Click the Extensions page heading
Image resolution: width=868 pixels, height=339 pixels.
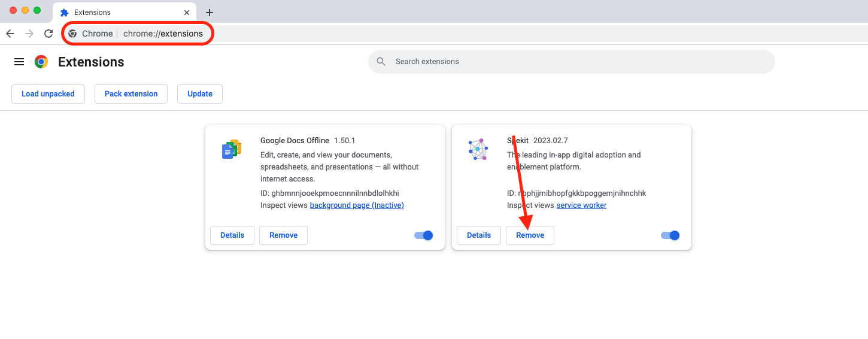pos(91,62)
